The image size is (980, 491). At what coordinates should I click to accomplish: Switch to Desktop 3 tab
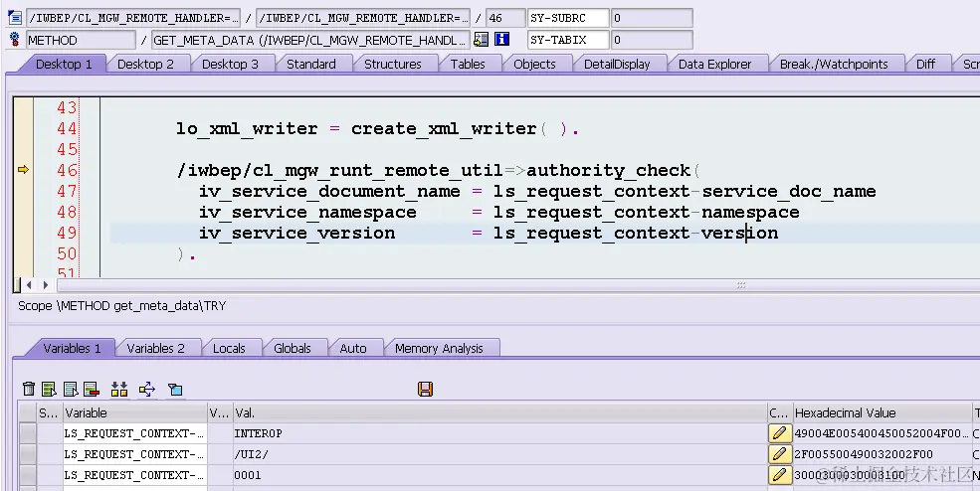230,64
